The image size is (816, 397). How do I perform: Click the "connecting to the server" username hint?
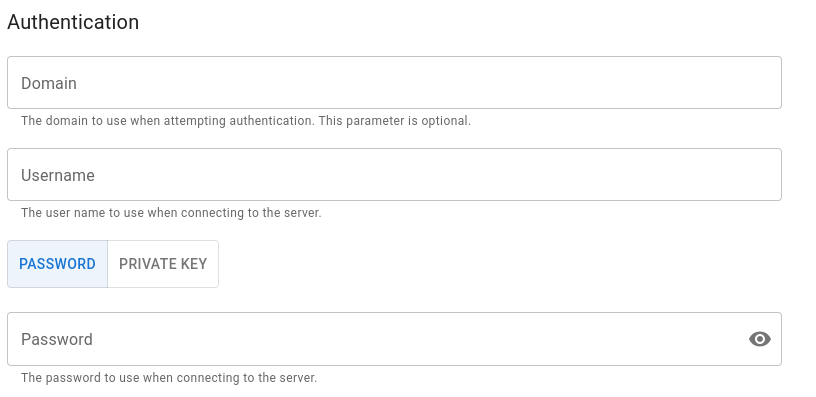251,213
